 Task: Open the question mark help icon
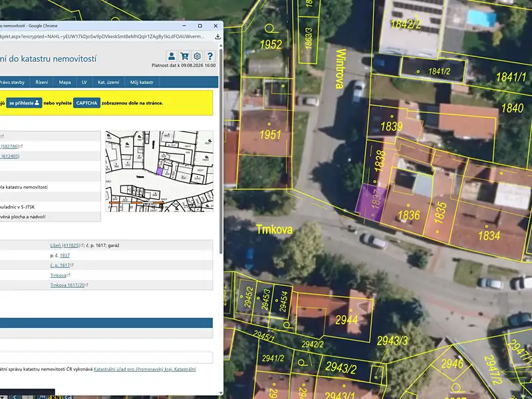[210, 56]
